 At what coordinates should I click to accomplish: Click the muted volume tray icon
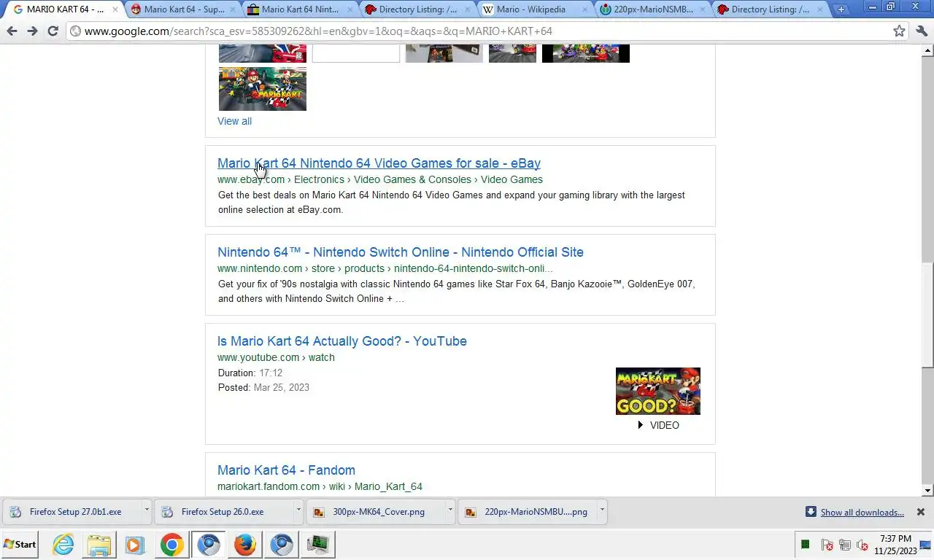862,545
